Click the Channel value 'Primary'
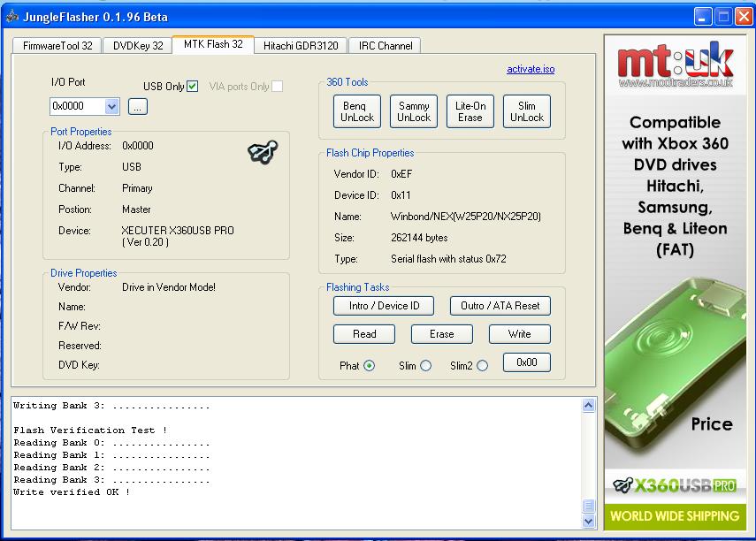This screenshot has width=756, height=541. pyautogui.click(x=137, y=188)
